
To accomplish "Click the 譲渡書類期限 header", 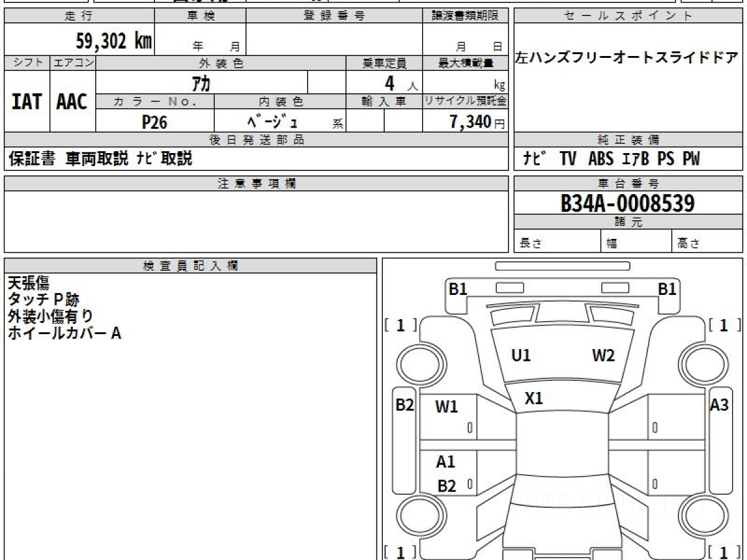I will point(465,16).
